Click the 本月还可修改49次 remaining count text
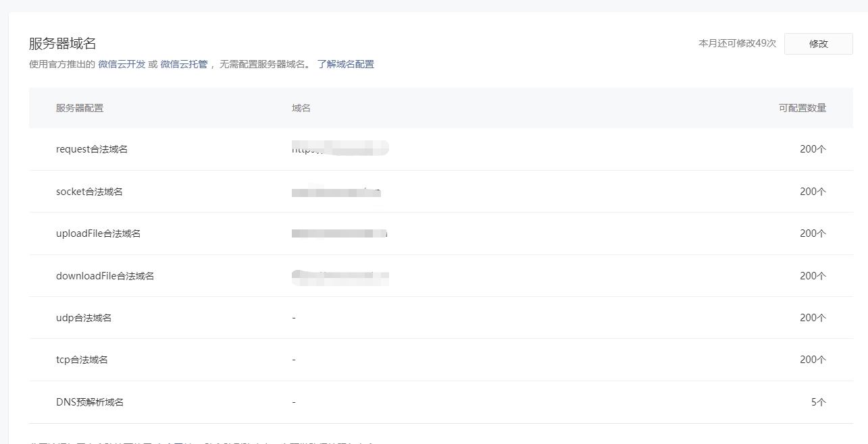The width and height of the screenshot is (868, 444). click(x=737, y=43)
